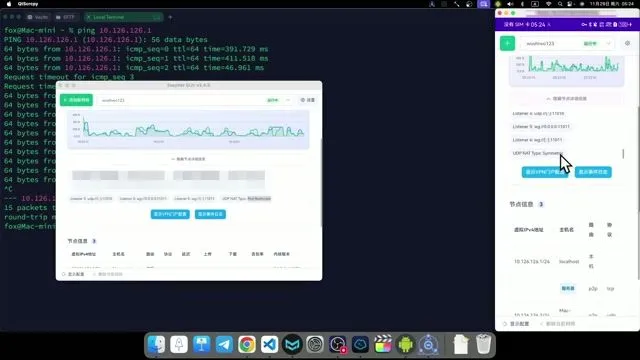Open the green Android robot dock app
The image size is (640, 360).
click(x=405, y=344)
